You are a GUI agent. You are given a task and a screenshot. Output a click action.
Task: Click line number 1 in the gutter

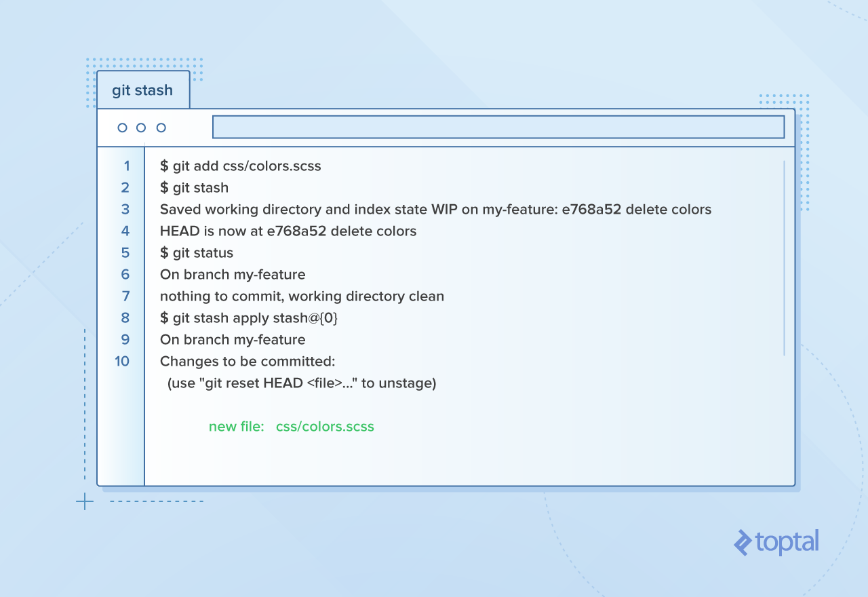click(x=126, y=166)
